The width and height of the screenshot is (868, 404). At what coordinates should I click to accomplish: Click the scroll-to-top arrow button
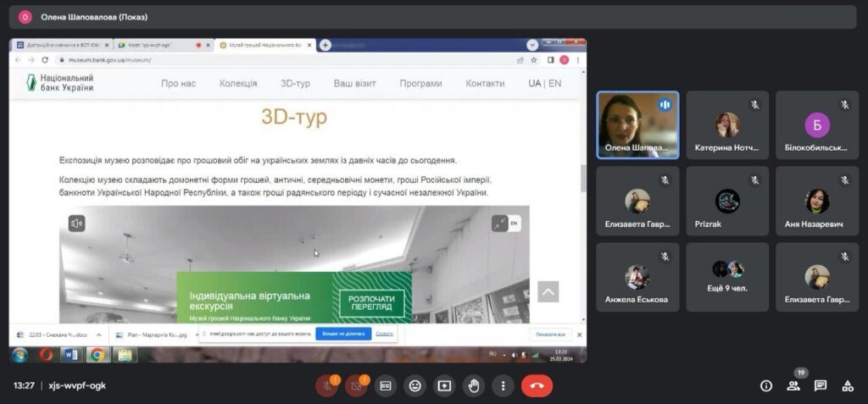pyautogui.click(x=548, y=291)
